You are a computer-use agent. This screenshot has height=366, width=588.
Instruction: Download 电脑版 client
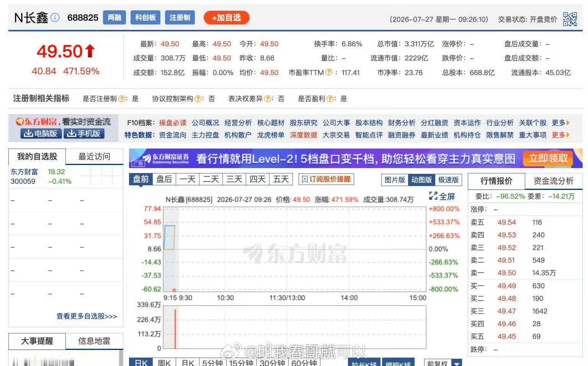(41, 134)
